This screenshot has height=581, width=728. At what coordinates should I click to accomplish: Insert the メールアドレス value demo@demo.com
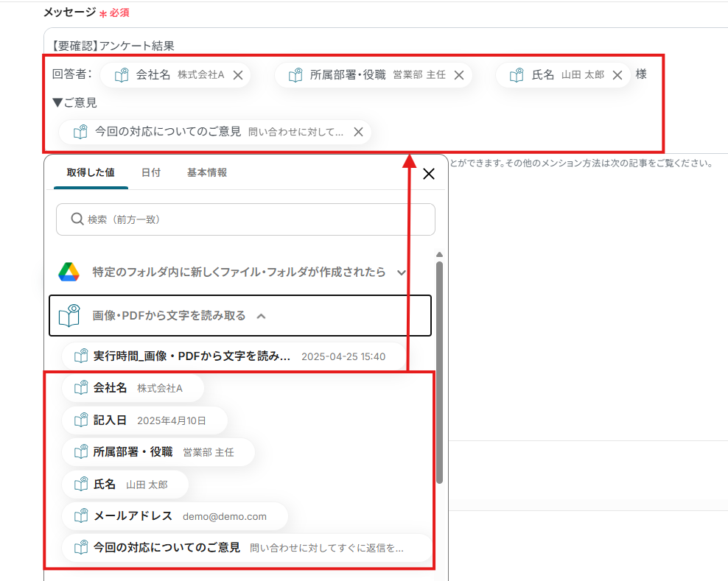click(x=174, y=516)
